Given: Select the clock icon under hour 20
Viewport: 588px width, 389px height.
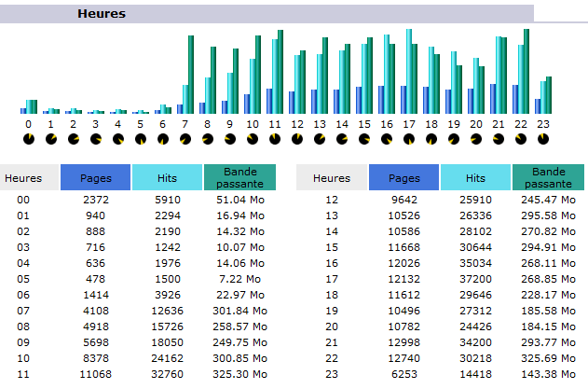Looking at the screenshot, I should pos(476,139).
